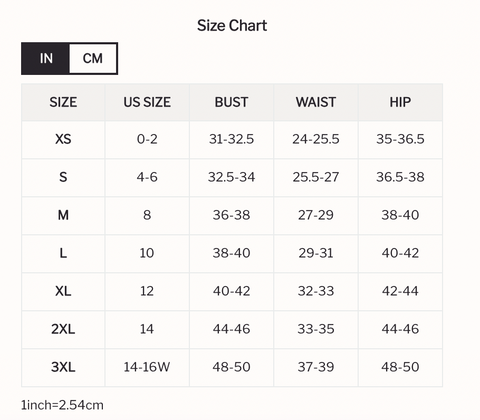
Task: Select the M size row label
Action: tap(63, 215)
